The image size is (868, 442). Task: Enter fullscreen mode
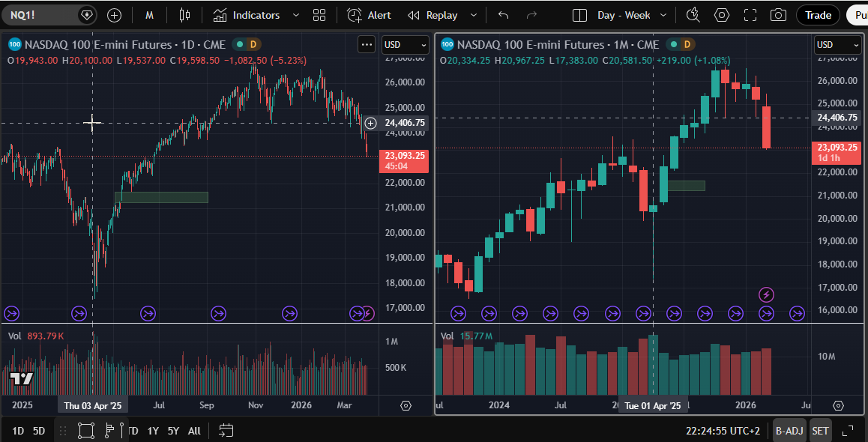(750, 15)
